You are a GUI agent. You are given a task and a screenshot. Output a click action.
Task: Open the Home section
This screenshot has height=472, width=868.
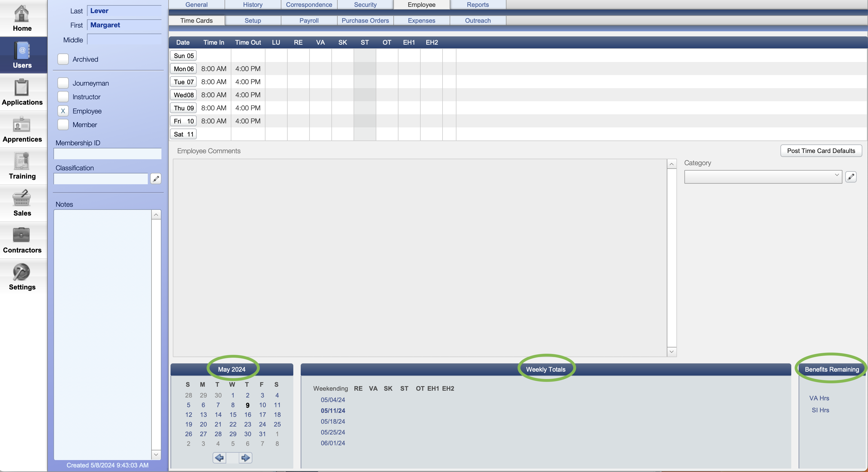click(x=22, y=18)
